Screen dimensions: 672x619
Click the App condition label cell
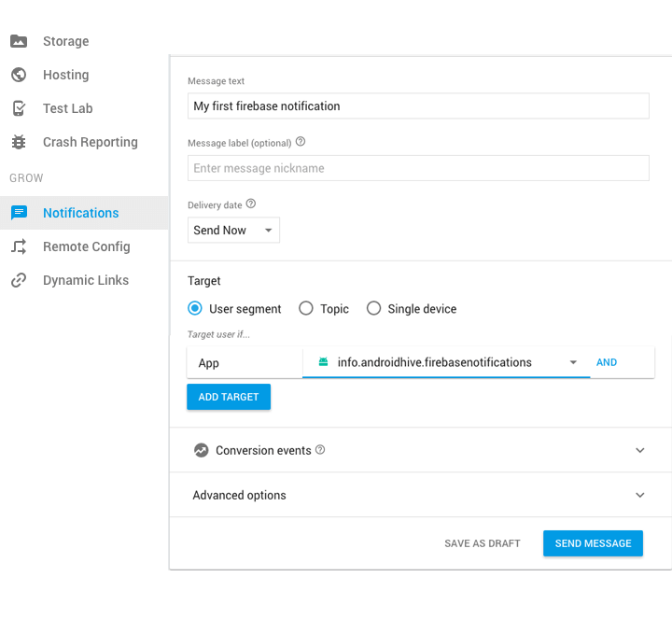[x=245, y=362]
